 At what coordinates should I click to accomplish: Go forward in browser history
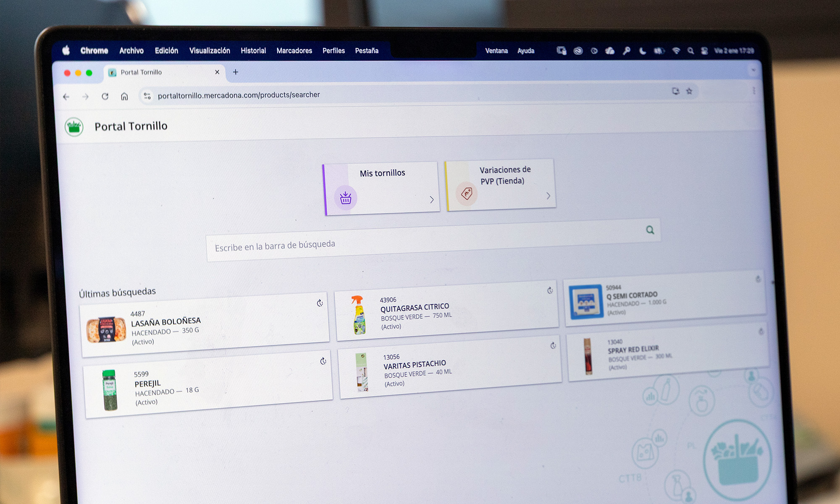(x=85, y=97)
